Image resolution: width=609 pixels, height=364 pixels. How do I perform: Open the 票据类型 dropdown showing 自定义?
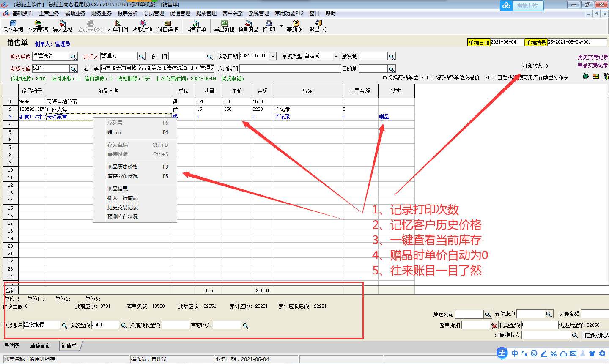pyautogui.click(x=337, y=56)
